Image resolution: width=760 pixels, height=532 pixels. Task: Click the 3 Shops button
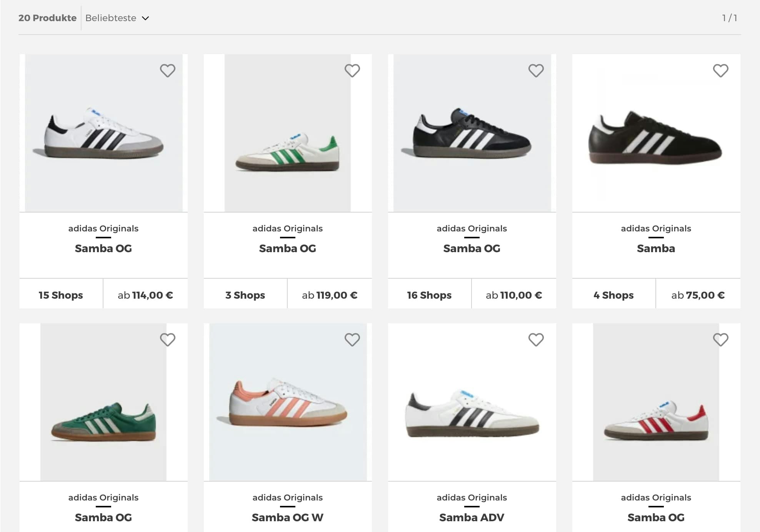pyautogui.click(x=245, y=294)
